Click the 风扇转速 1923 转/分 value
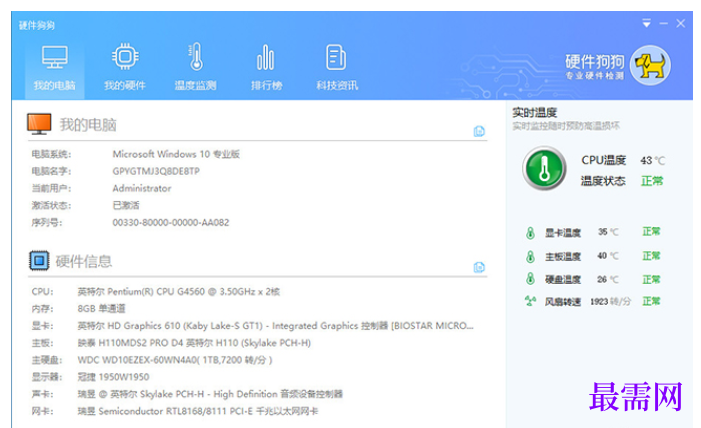 610,301
